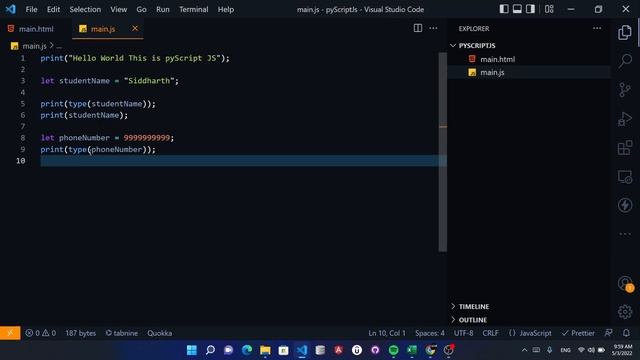The width and height of the screenshot is (640, 360).
Task: Click the 187 bytes status entry
Action: [x=80, y=333]
